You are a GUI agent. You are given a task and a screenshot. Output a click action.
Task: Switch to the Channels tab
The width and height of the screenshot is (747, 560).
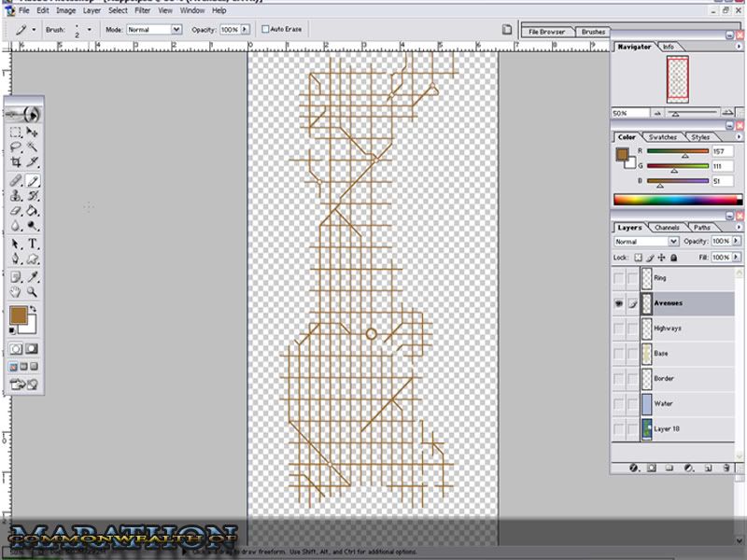click(x=667, y=228)
